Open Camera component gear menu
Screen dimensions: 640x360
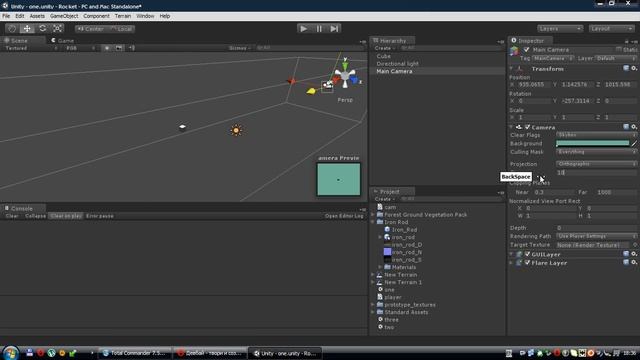(x=633, y=127)
